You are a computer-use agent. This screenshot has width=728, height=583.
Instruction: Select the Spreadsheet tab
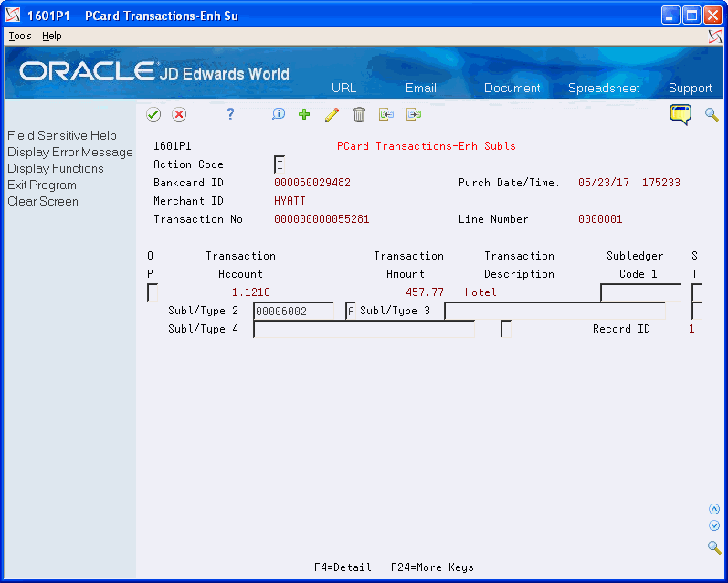(604, 88)
